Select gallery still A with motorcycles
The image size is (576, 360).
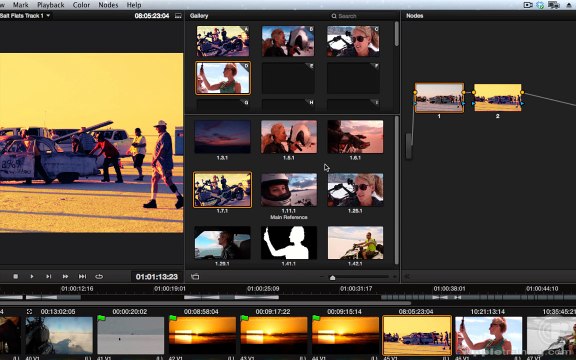click(223, 41)
